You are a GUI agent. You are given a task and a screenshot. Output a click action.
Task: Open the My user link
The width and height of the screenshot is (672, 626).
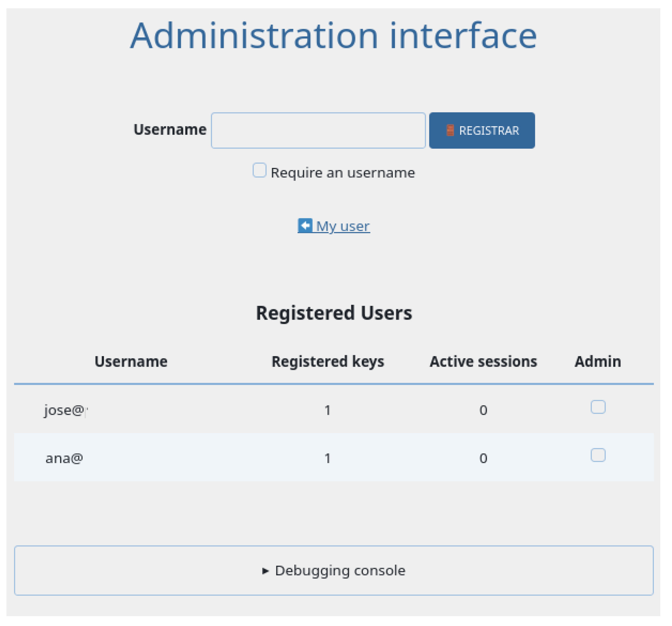pyautogui.click(x=342, y=226)
